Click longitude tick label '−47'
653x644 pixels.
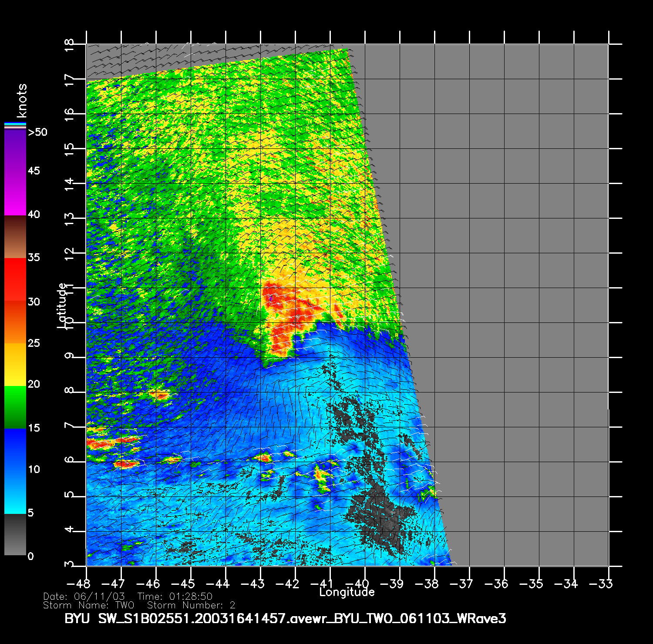(x=114, y=584)
